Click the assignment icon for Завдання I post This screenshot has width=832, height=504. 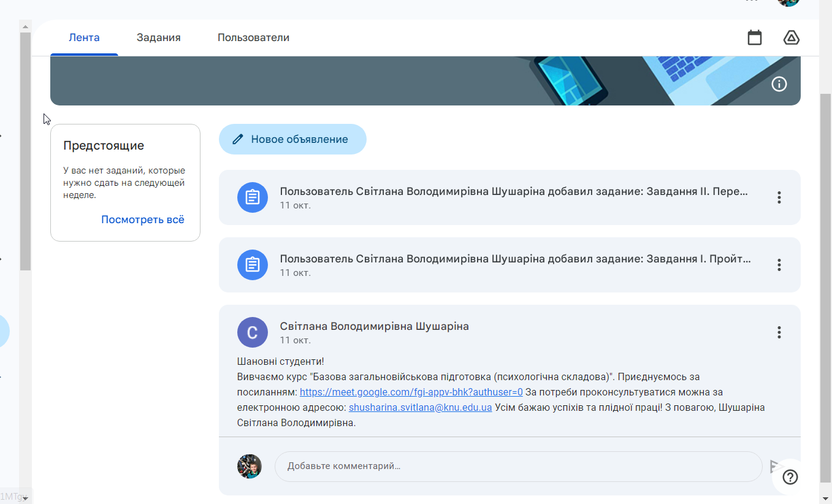coord(253,265)
